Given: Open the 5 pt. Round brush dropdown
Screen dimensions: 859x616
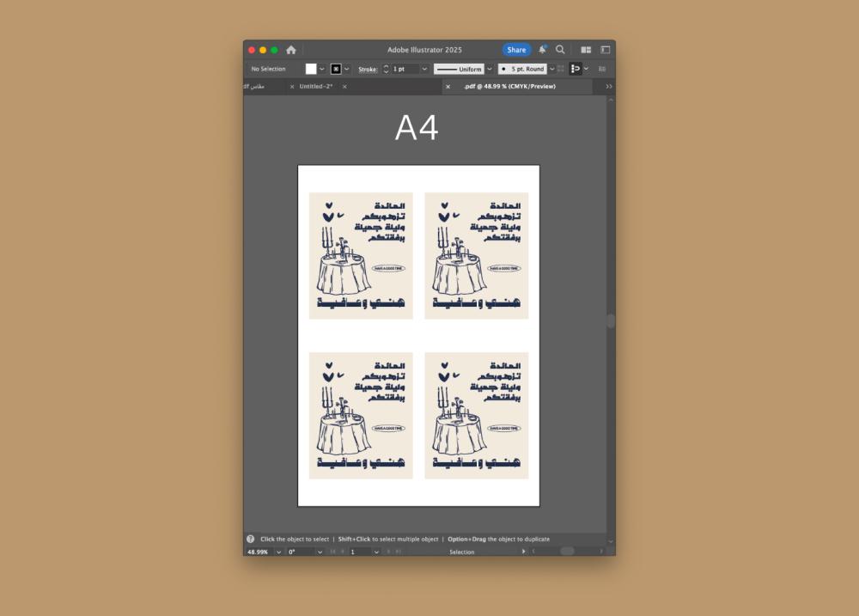Looking at the screenshot, I should coord(551,69).
